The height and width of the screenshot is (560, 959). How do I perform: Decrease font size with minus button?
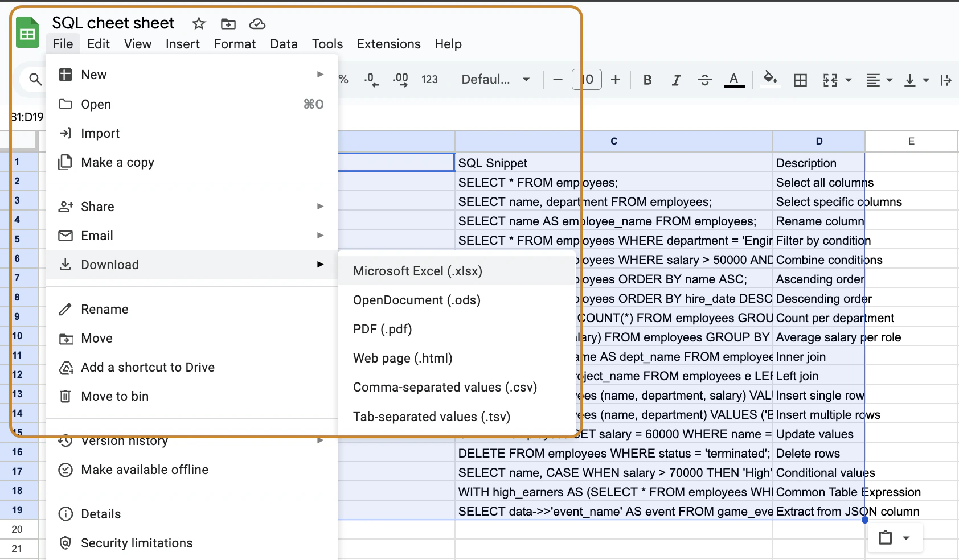tap(558, 80)
